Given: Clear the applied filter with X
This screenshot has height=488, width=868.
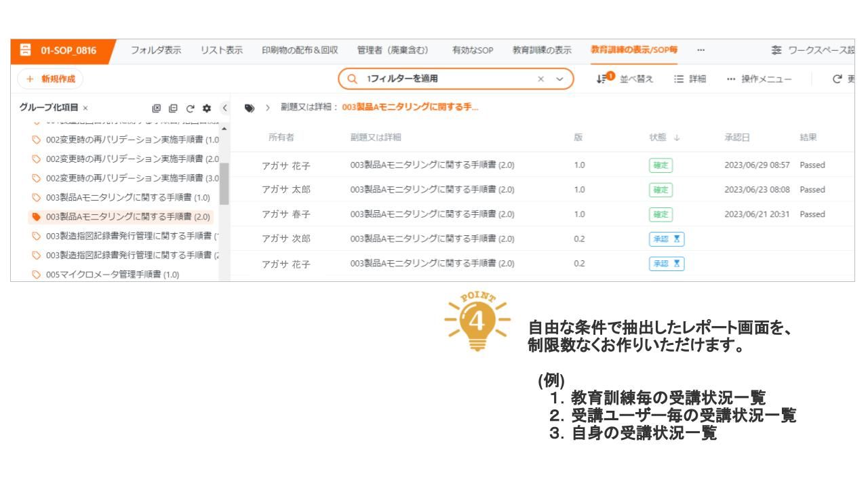Looking at the screenshot, I should (x=540, y=79).
